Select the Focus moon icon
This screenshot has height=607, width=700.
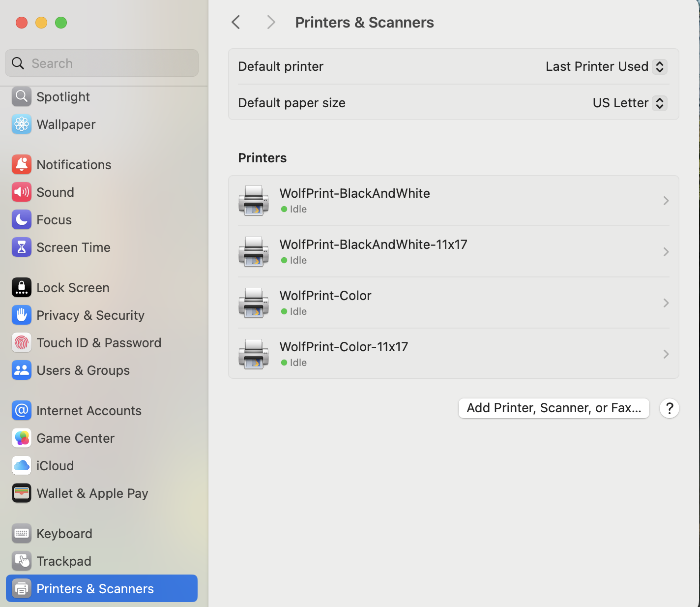coord(22,220)
